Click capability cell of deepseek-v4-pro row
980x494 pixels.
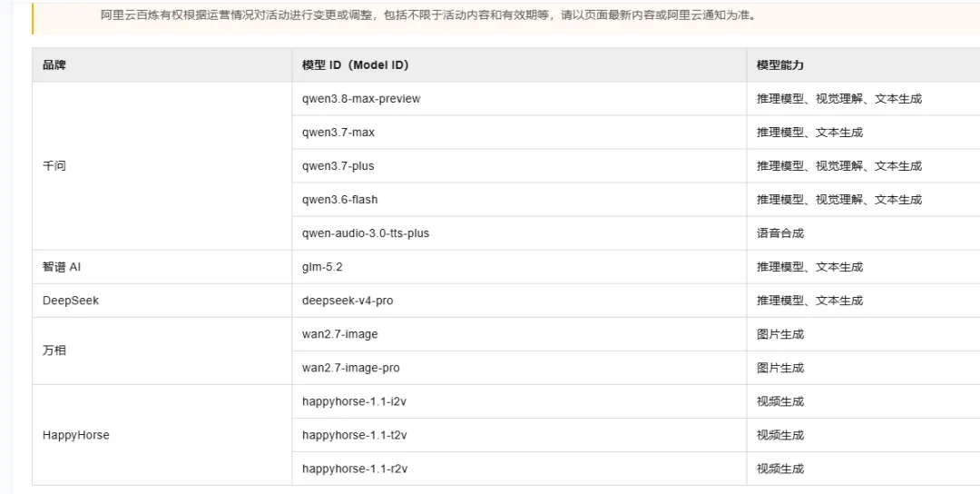pos(863,301)
